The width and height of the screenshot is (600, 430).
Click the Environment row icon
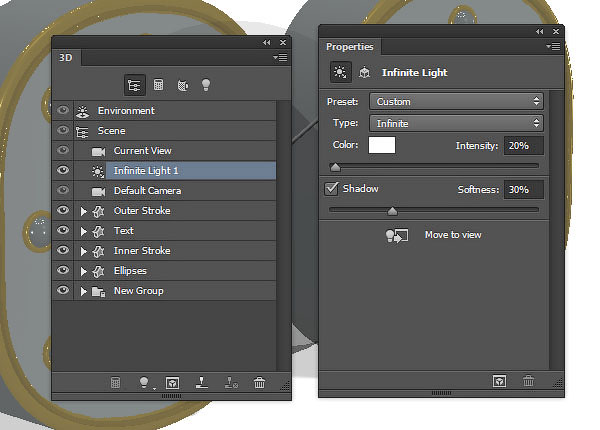click(x=82, y=111)
